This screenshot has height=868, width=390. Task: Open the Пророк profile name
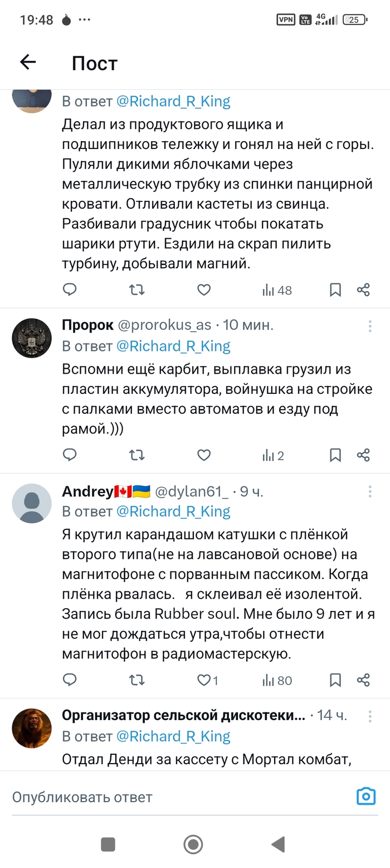[87, 325]
